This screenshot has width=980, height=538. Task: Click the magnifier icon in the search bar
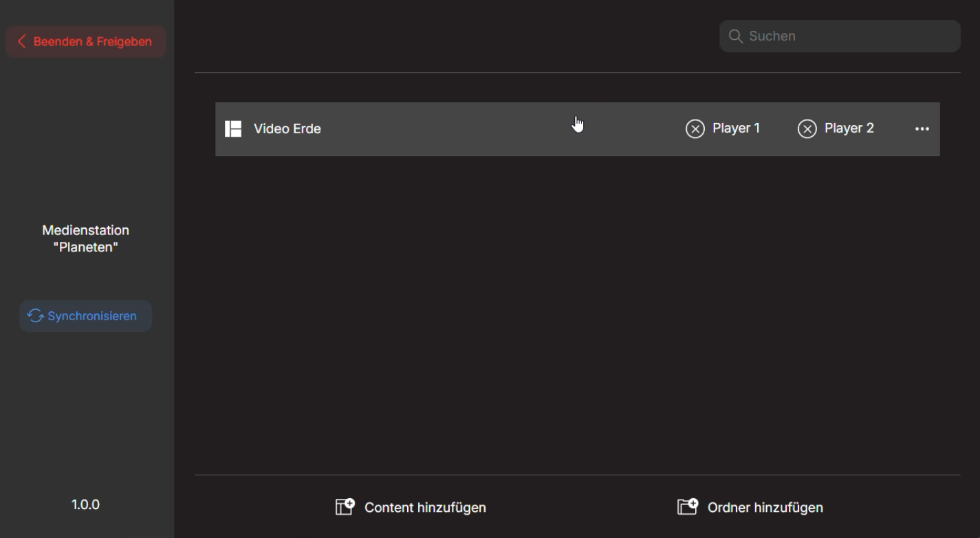pyautogui.click(x=736, y=36)
